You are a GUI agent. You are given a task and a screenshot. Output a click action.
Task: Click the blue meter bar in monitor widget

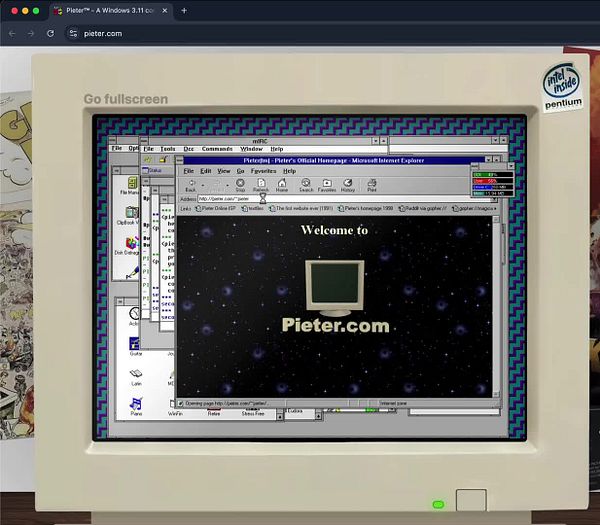point(493,187)
